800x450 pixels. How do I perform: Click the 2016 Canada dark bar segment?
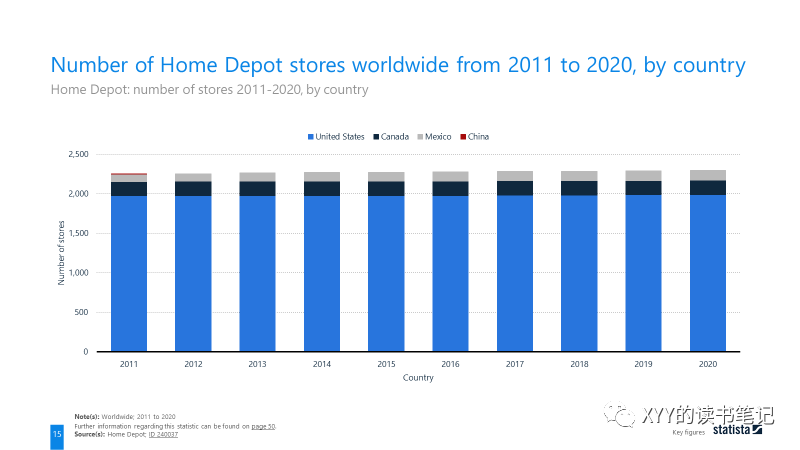(450, 188)
